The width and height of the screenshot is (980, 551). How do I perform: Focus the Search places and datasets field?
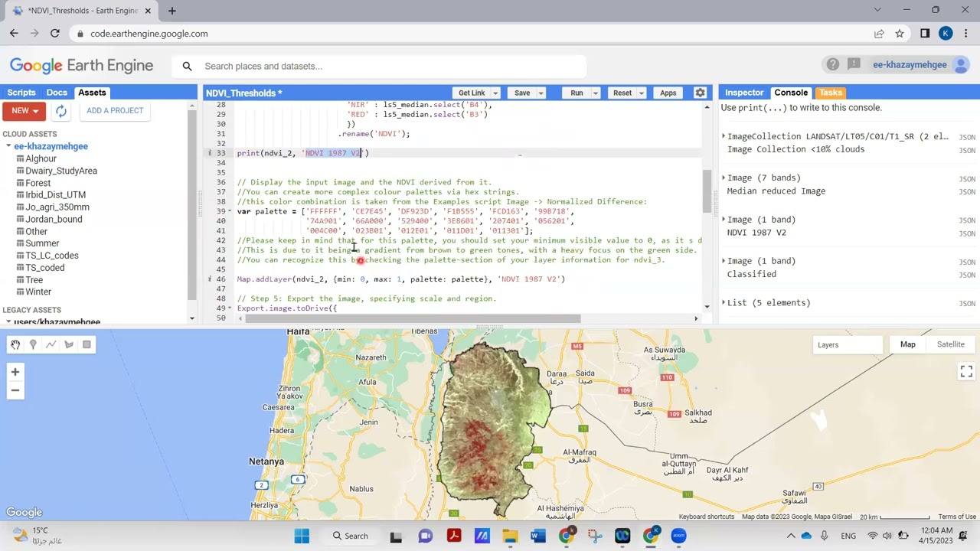[x=390, y=66]
